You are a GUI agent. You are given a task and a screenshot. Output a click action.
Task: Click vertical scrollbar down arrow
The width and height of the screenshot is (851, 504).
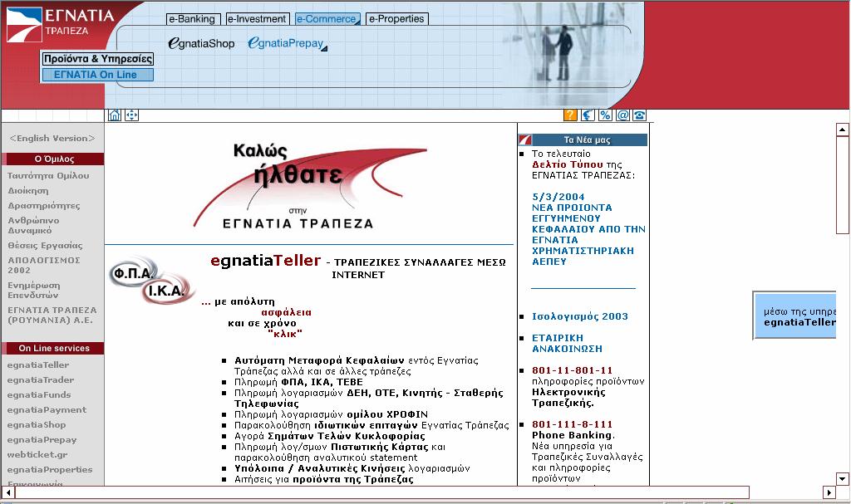[x=843, y=478]
